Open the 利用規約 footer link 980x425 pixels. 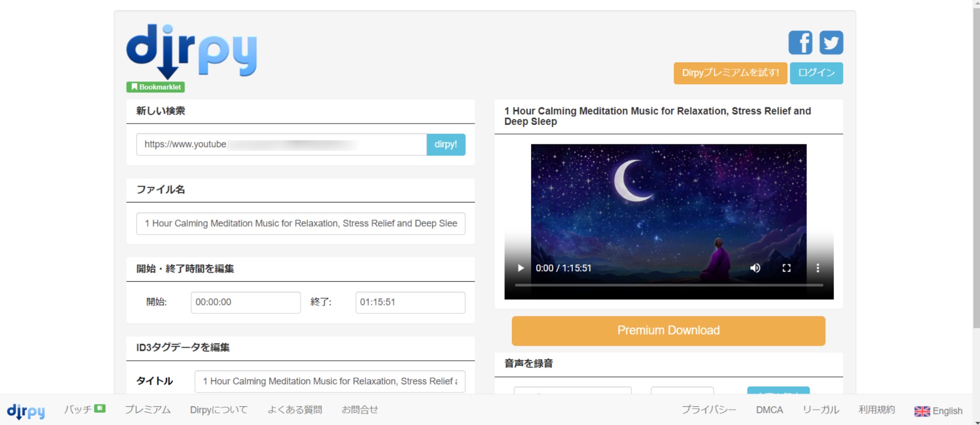pos(877,410)
